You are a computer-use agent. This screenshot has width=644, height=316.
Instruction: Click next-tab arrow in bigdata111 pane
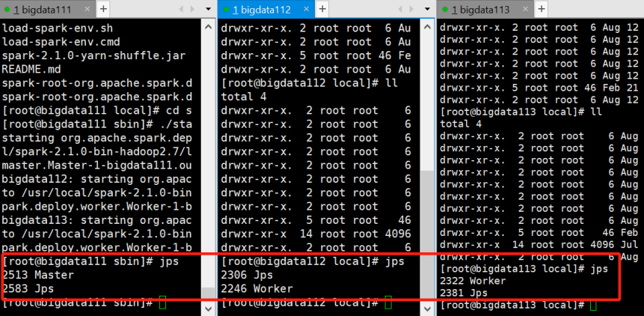(194, 9)
